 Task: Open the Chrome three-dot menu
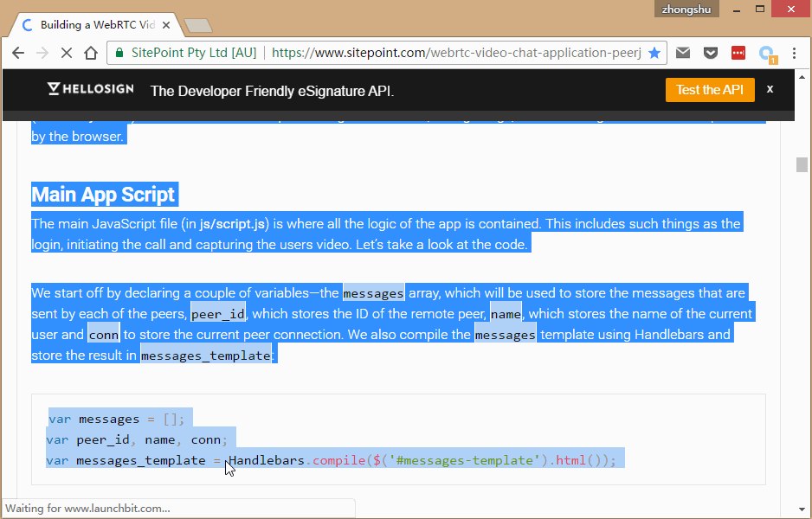pyautogui.click(x=794, y=53)
